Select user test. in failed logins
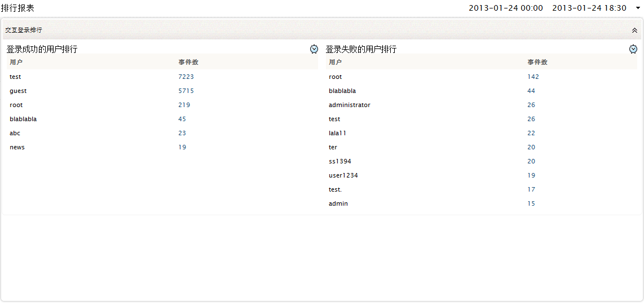 point(335,189)
